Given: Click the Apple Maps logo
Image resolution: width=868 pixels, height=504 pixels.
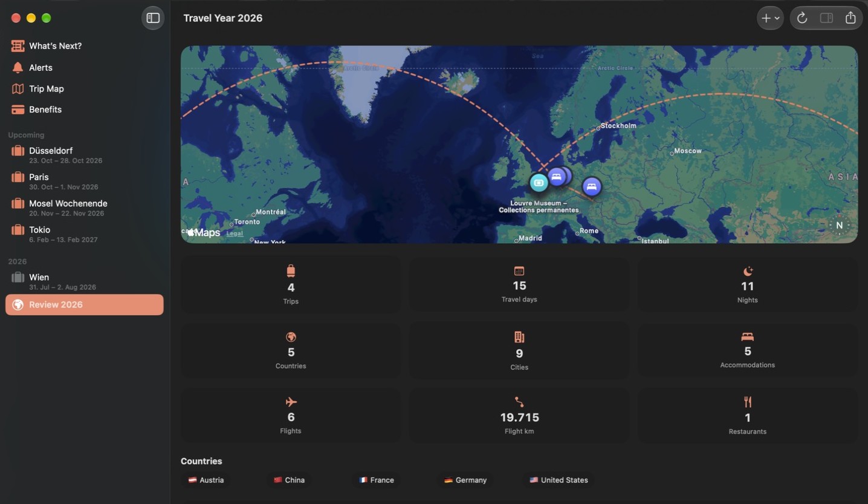Looking at the screenshot, I should coord(204,233).
